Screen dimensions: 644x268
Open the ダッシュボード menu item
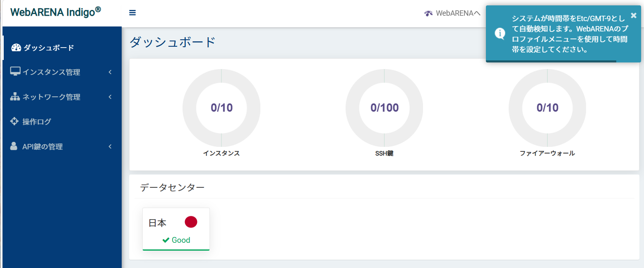[x=48, y=48]
